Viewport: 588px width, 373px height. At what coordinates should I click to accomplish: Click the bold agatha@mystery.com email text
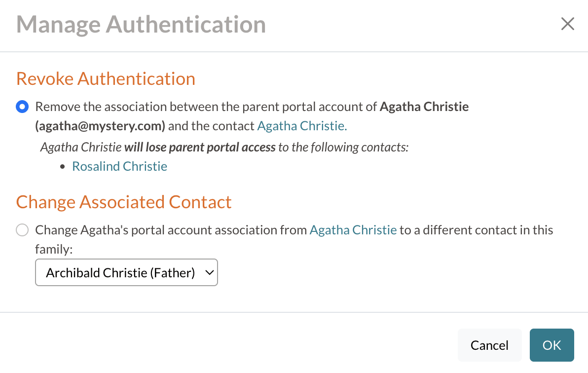tap(100, 126)
